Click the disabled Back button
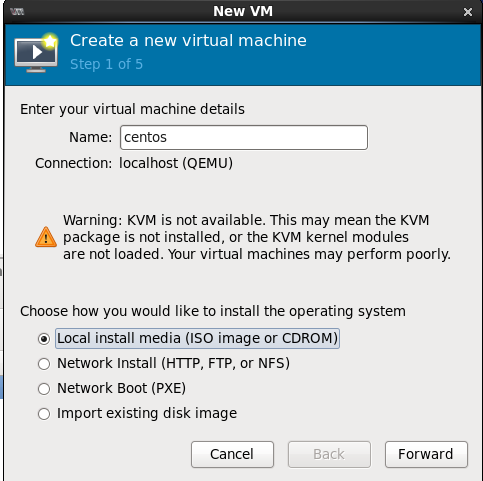 pos(329,454)
